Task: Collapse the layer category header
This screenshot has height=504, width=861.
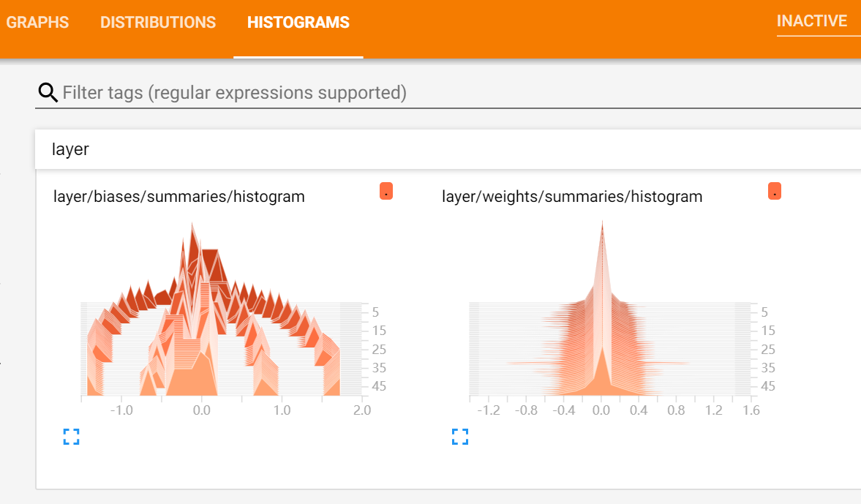Action: tap(448, 149)
